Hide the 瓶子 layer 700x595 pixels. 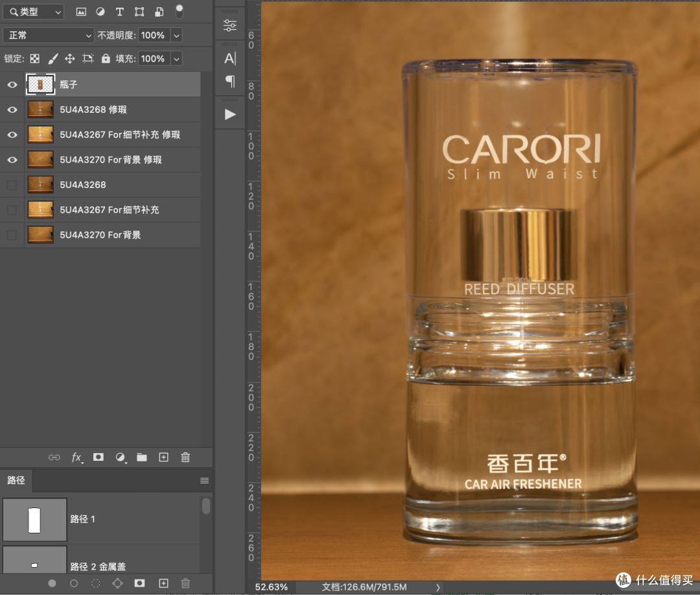pyautogui.click(x=12, y=84)
